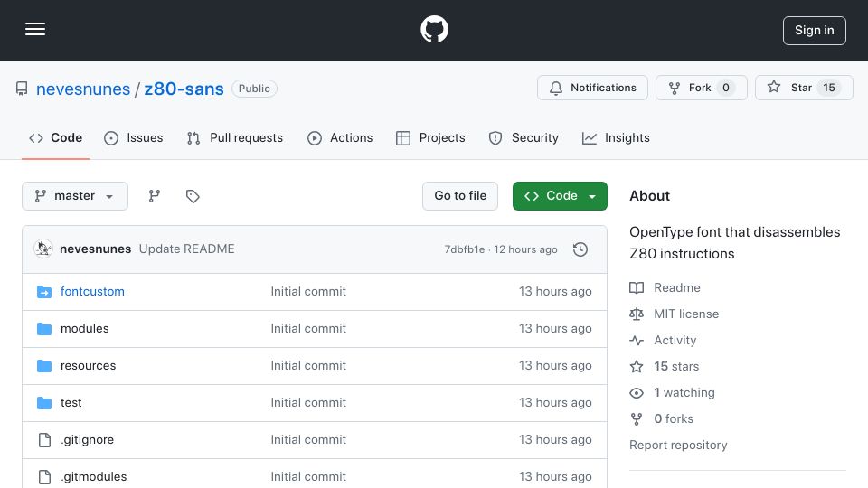Viewport: 868px width, 488px height.
Task: Open nevesnunes author link in commit row
Action: 95,249
